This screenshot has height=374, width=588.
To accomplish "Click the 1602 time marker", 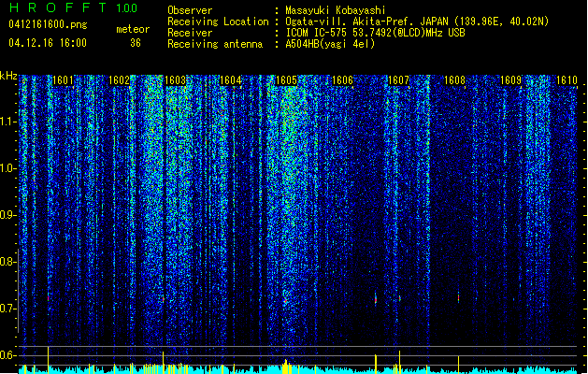I will (x=119, y=80).
